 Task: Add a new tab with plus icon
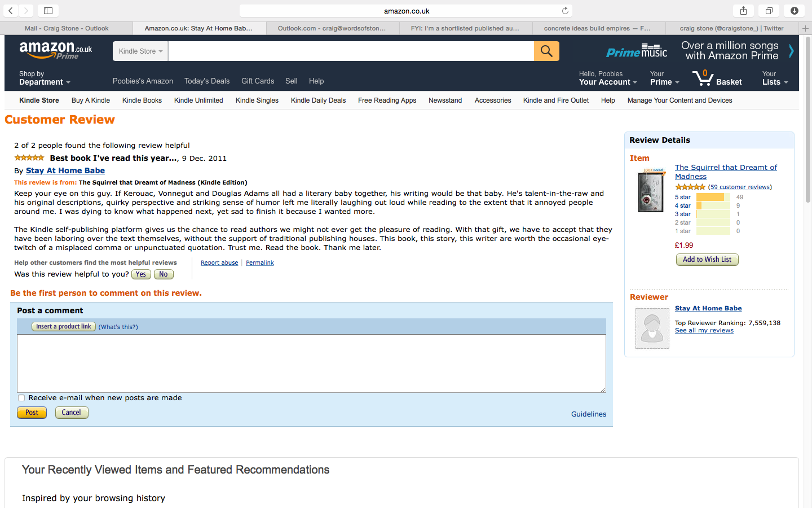805,28
